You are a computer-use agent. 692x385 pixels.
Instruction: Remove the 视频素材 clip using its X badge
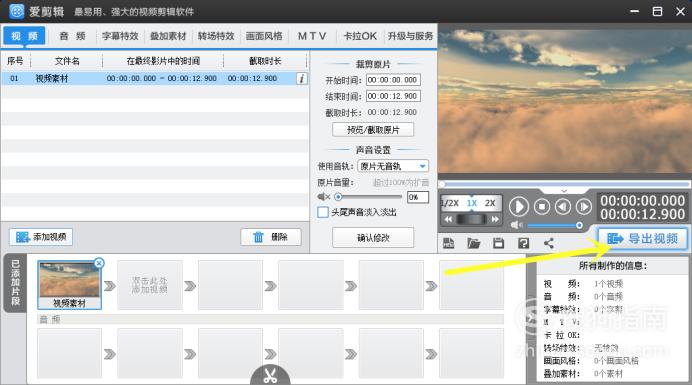(99, 263)
